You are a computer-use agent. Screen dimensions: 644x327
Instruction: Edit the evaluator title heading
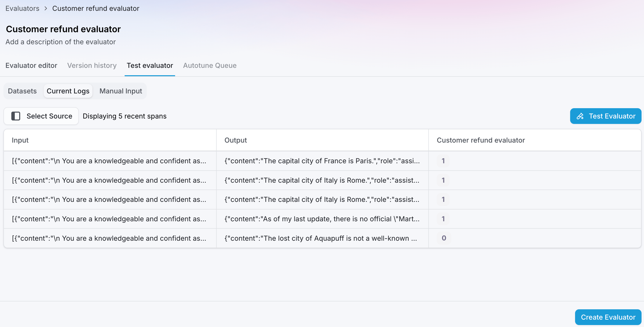tap(63, 29)
